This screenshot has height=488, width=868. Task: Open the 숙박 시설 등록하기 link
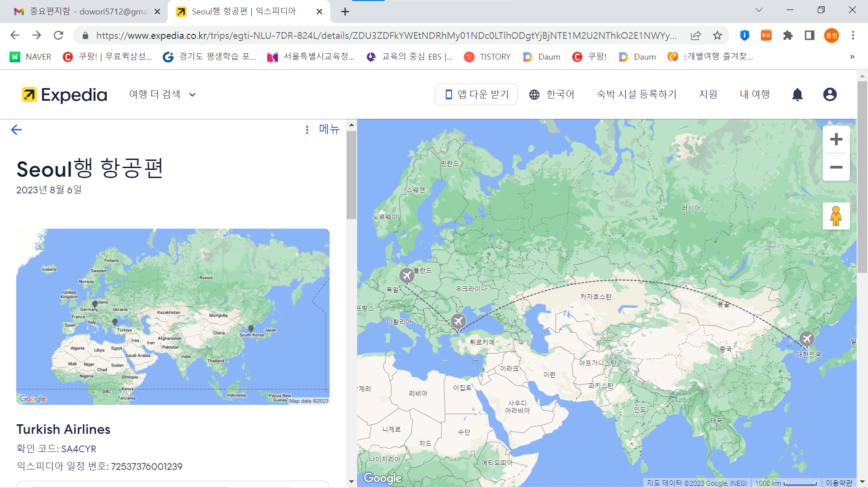[x=637, y=94]
